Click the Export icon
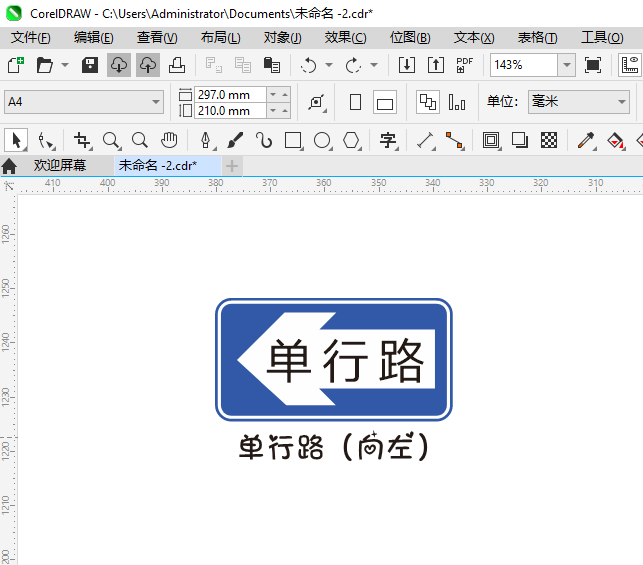The width and height of the screenshot is (643, 565). click(x=436, y=65)
